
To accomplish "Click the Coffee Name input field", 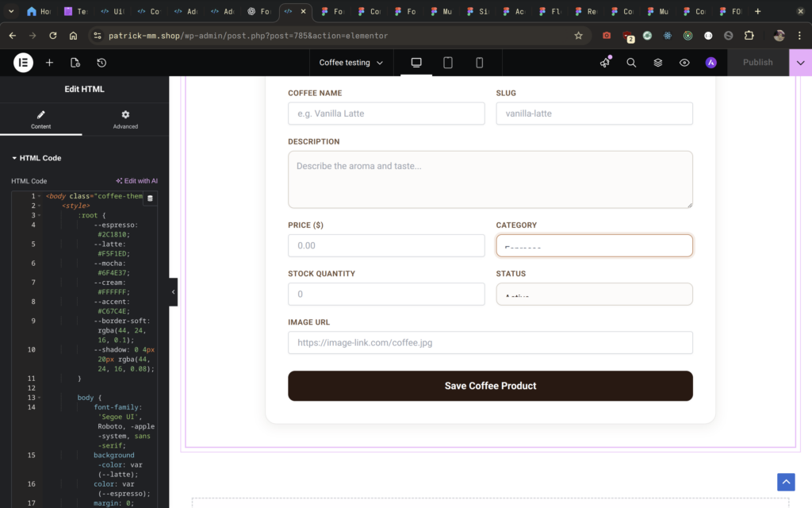I will (386, 114).
